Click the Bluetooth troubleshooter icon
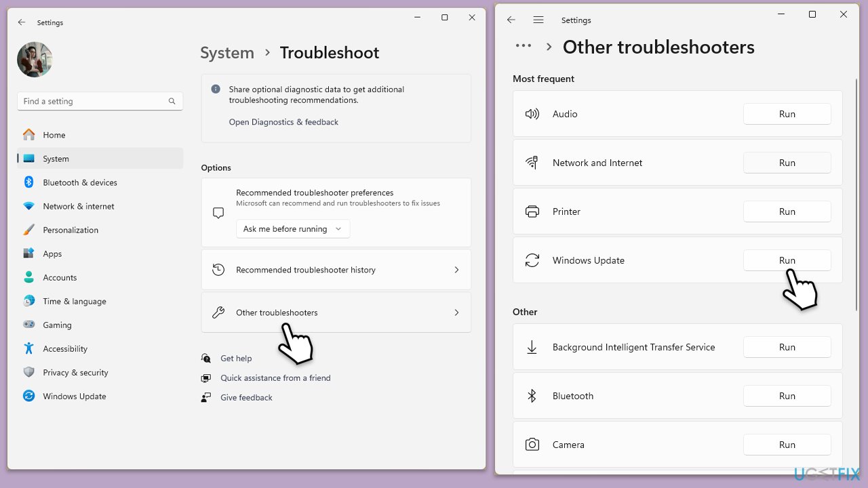This screenshot has height=488, width=868. point(532,396)
